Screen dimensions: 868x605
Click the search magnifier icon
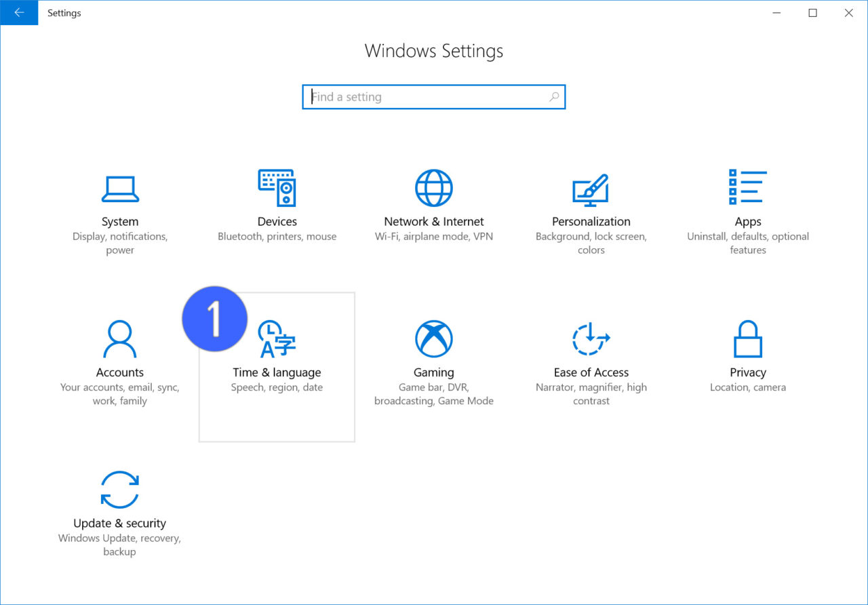point(554,97)
